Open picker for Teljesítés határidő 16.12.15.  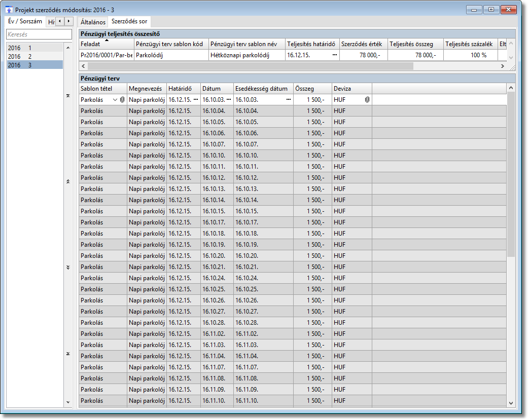334,55
